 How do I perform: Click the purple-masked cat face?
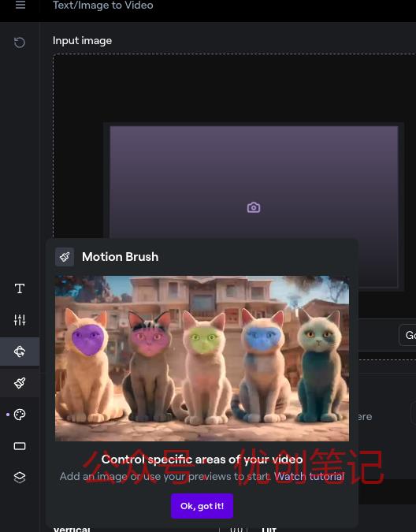click(x=88, y=339)
